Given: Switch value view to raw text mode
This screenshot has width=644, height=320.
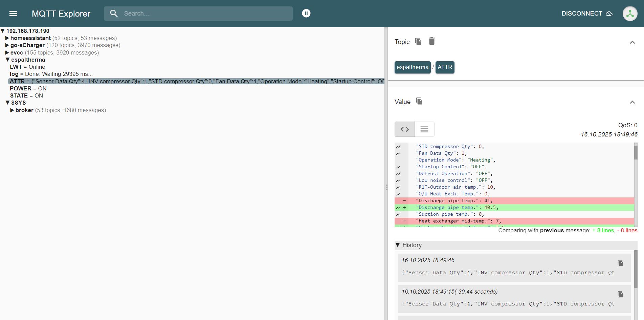Looking at the screenshot, I should coord(424,129).
